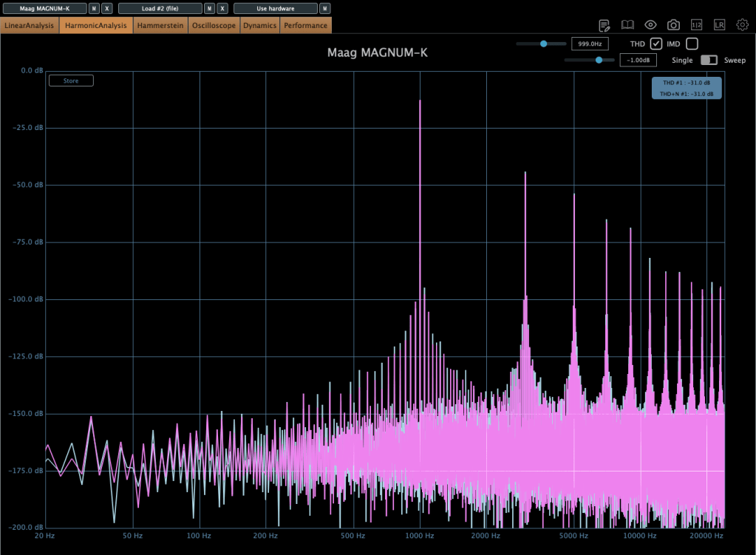Click the LR stereo channel icon
Screen dimensions: 756x555
tap(719, 25)
